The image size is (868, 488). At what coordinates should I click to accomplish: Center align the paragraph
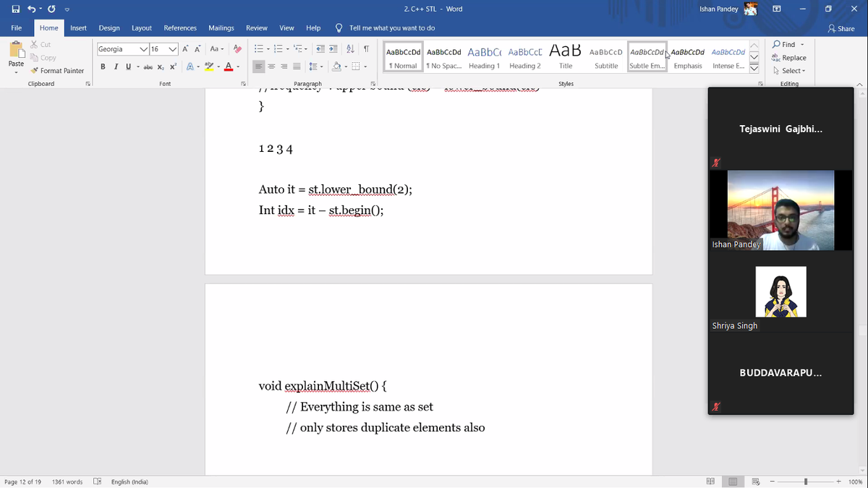tap(271, 66)
